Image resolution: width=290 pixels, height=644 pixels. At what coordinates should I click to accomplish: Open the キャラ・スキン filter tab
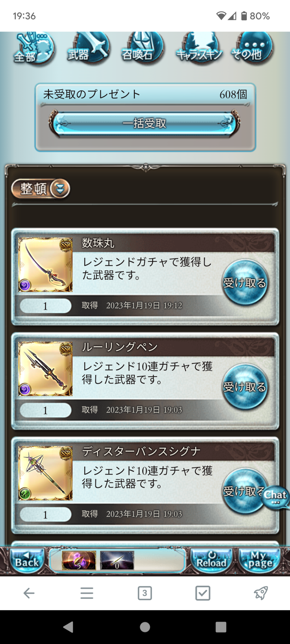199,48
